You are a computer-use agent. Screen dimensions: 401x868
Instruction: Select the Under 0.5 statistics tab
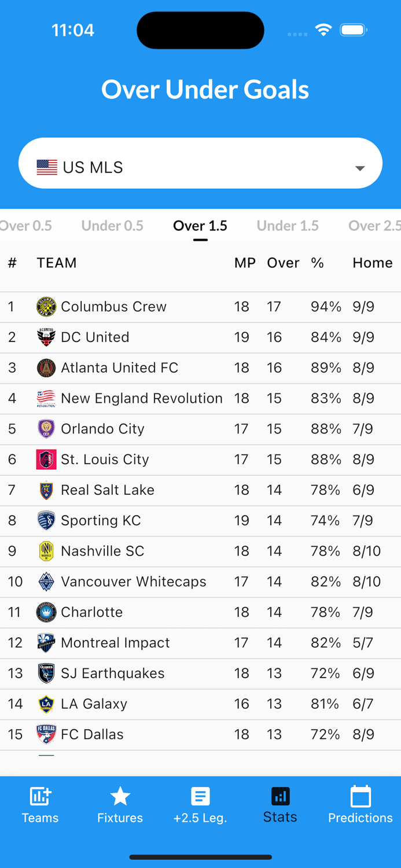[112, 226]
